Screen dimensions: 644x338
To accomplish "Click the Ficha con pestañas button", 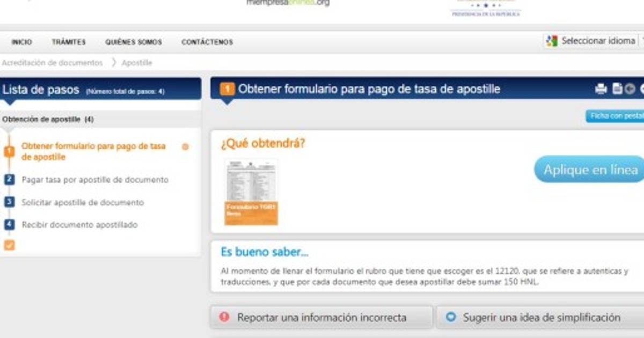I will pyautogui.click(x=615, y=116).
